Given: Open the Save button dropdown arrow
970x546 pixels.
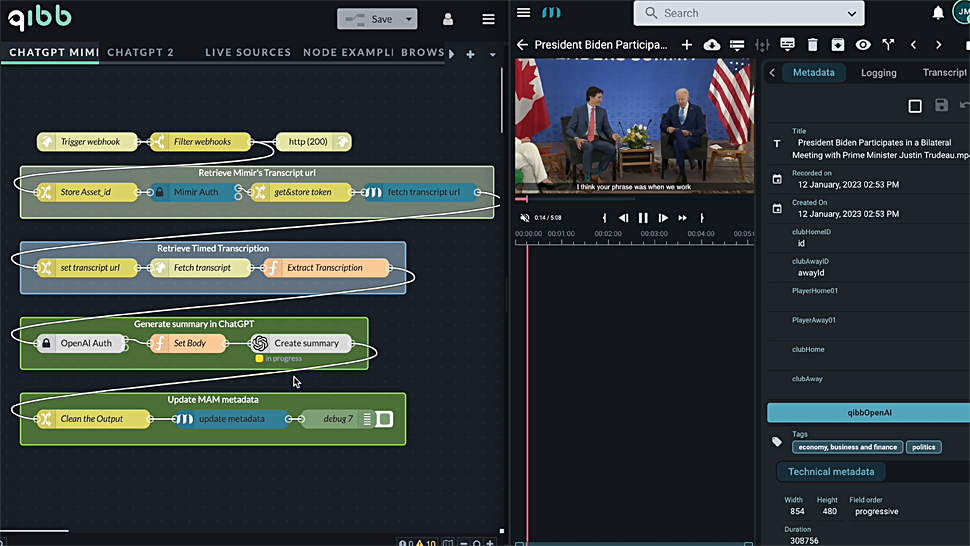Looking at the screenshot, I should tap(409, 19).
